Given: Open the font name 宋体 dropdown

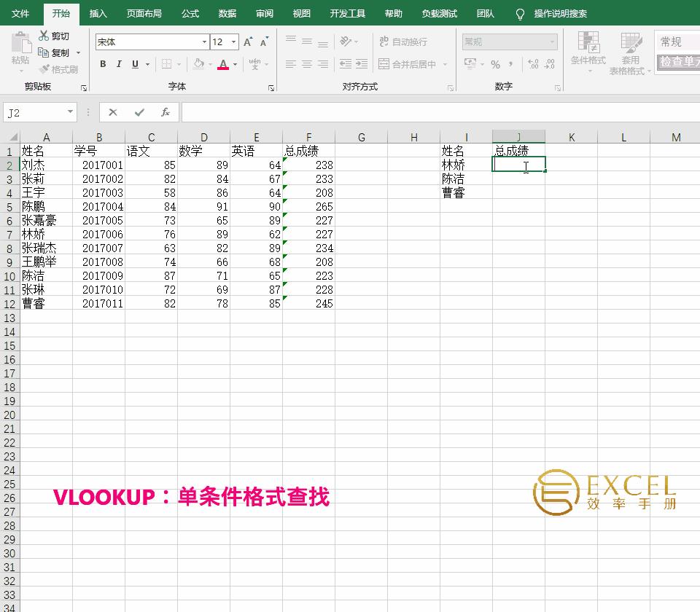Looking at the screenshot, I should click(x=204, y=42).
